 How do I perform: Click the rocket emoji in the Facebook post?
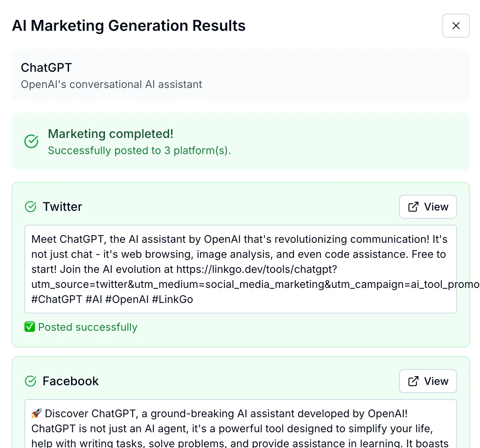click(x=36, y=413)
